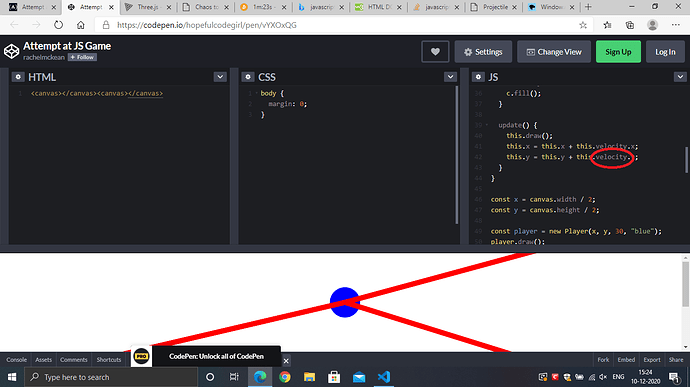View site info lock icon
The width and height of the screenshot is (690, 387).
pyautogui.click(x=106, y=25)
